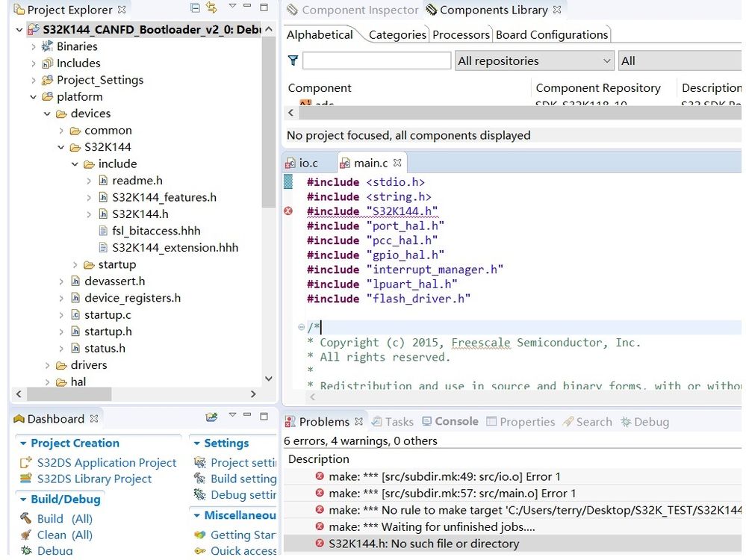Select 'src/io.o] Error 1' problem row
Image resolution: width=746 pixels, height=560 pixels.
pyautogui.click(x=512, y=476)
